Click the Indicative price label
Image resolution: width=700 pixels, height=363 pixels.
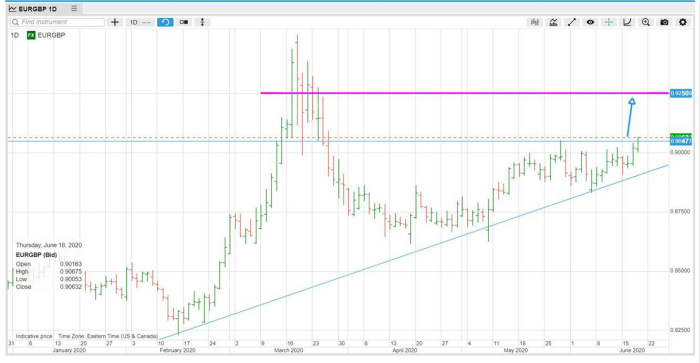34,336
